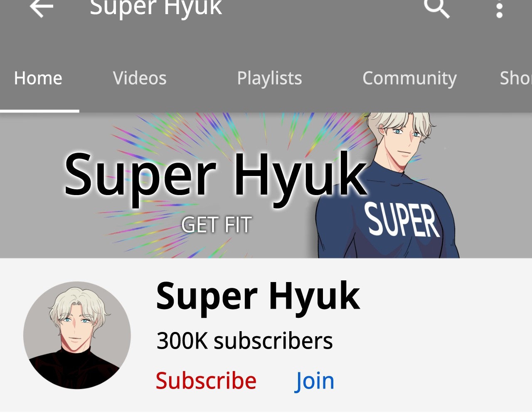Click the blue Join button

[x=315, y=381]
